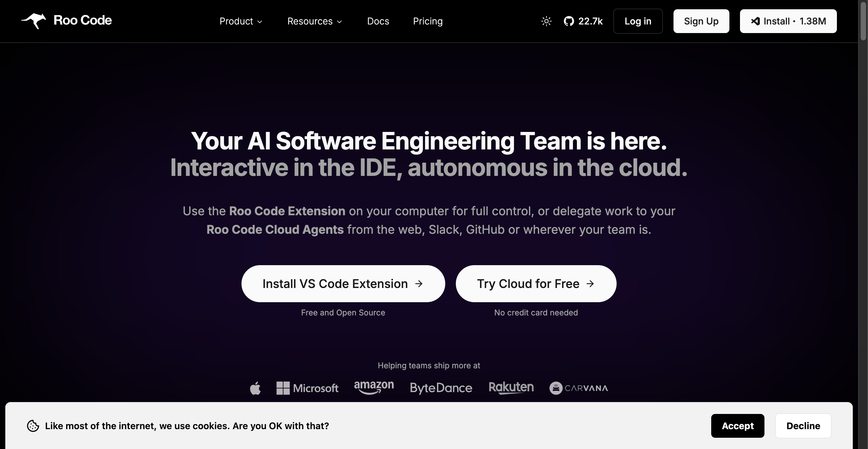Click the VS Code icon in Install button
This screenshot has width=868, height=449.
tap(755, 21)
